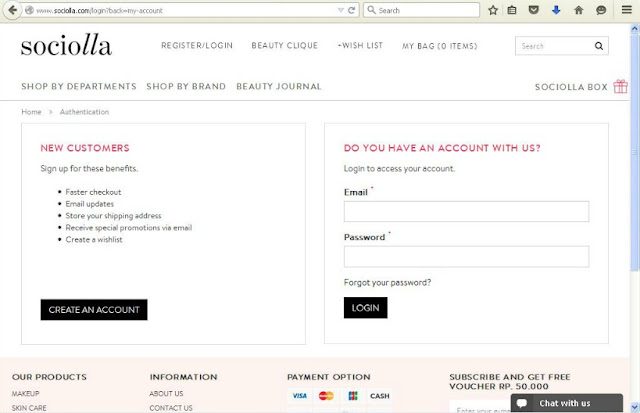Reload the page with refresh icon
640x413 pixels.
(x=351, y=10)
